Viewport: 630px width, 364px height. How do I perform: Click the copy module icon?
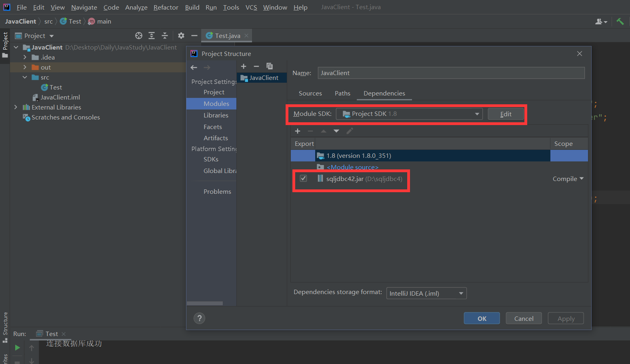(270, 66)
